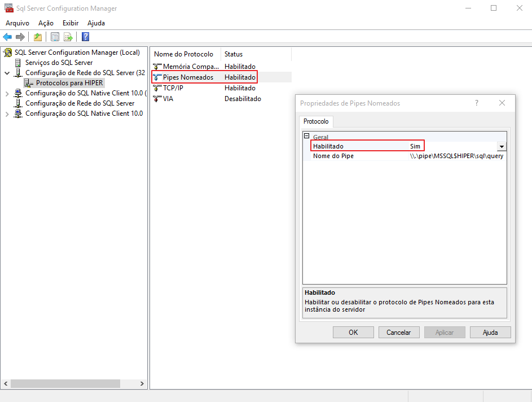Click the Cancelar button

pyautogui.click(x=398, y=333)
